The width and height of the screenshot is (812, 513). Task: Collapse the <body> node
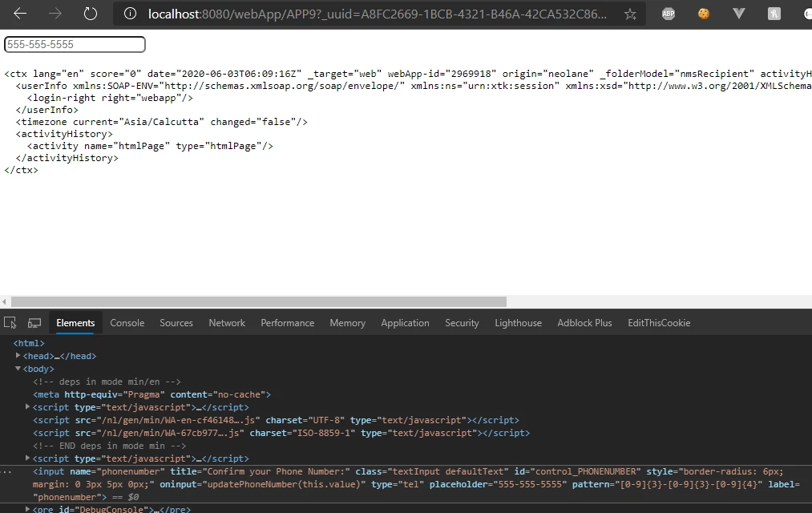click(18, 369)
